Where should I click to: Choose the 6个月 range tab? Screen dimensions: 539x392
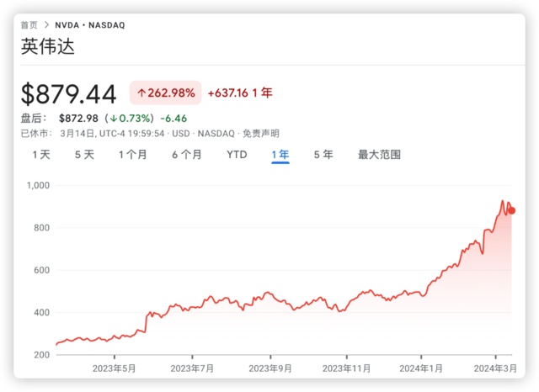(x=187, y=155)
